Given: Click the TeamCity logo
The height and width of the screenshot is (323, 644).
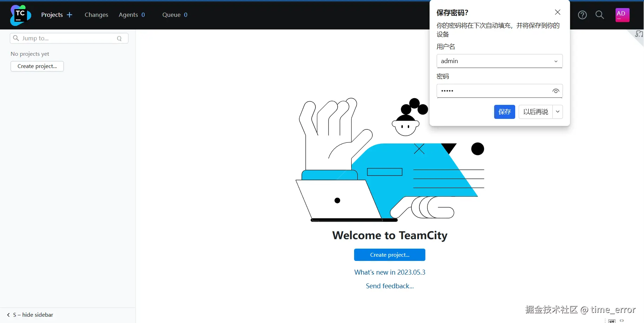Looking at the screenshot, I should pos(20,15).
